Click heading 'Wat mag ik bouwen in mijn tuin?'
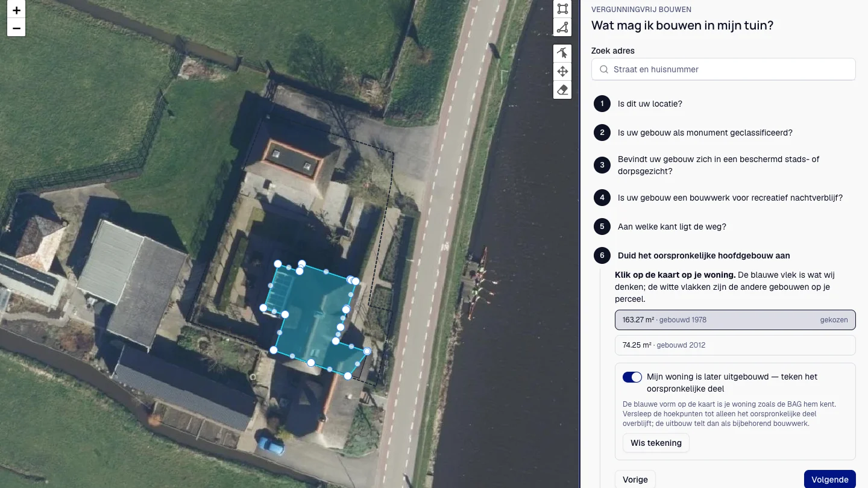868x488 pixels. coord(682,25)
